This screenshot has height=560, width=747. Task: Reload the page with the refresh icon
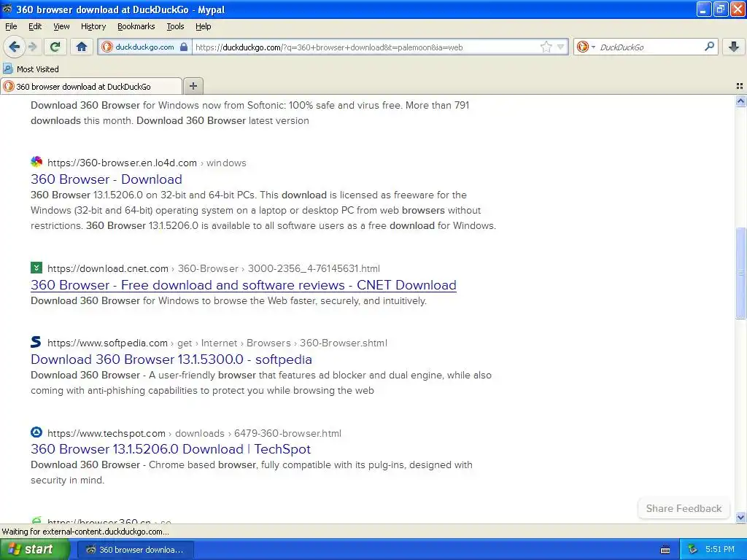pyautogui.click(x=55, y=47)
